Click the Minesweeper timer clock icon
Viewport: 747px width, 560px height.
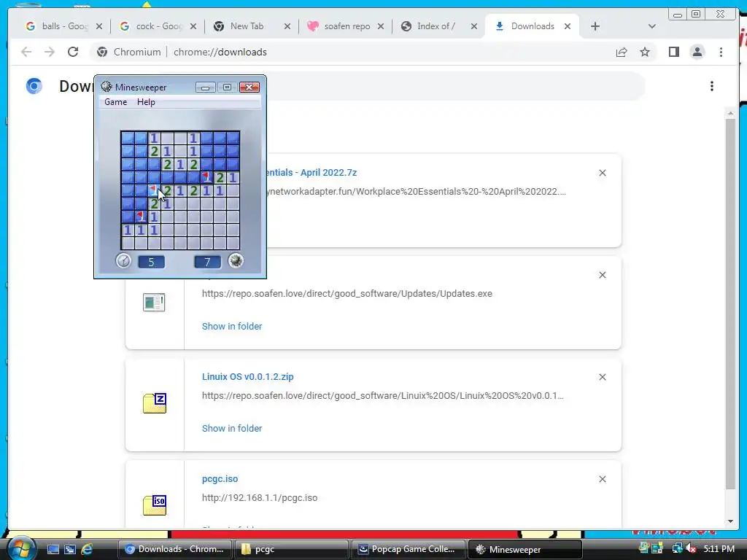click(x=123, y=261)
